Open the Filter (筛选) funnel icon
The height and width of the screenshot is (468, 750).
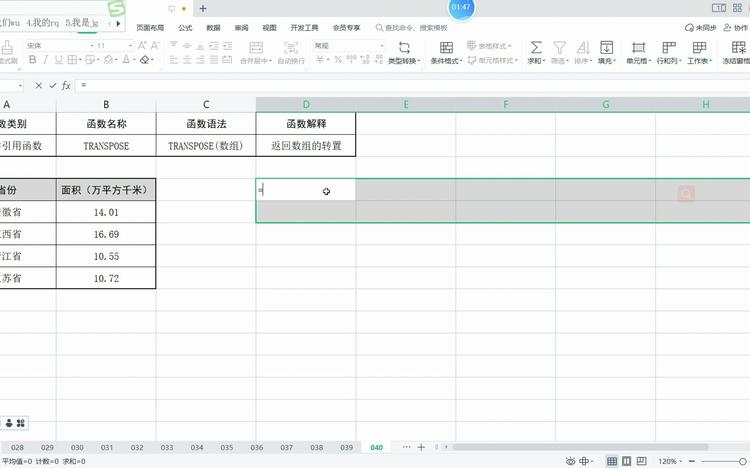pyautogui.click(x=559, y=47)
